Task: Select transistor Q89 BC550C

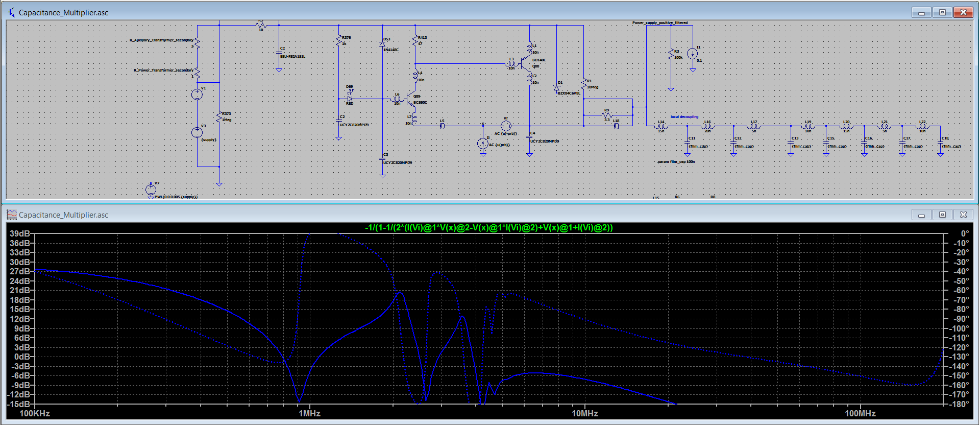Action: [x=410, y=100]
